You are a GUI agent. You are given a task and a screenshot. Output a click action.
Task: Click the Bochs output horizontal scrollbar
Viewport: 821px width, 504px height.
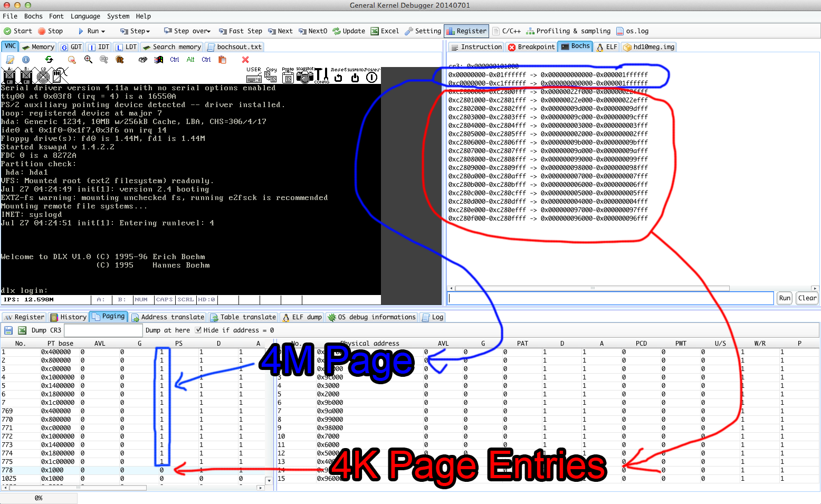click(x=592, y=288)
